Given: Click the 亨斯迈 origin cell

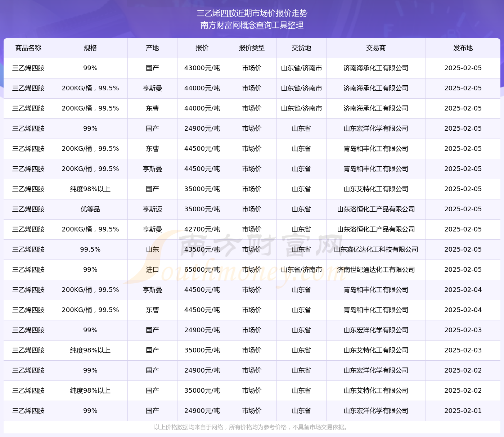Looking at the screenshot, I should (x=153, y=209).
